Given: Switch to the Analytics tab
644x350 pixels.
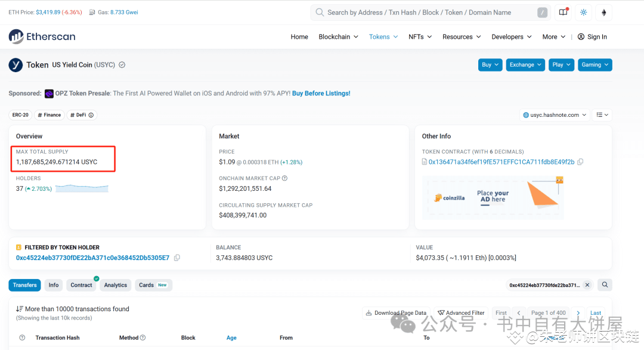Looking at the screenshot, I should pos(116,285).
